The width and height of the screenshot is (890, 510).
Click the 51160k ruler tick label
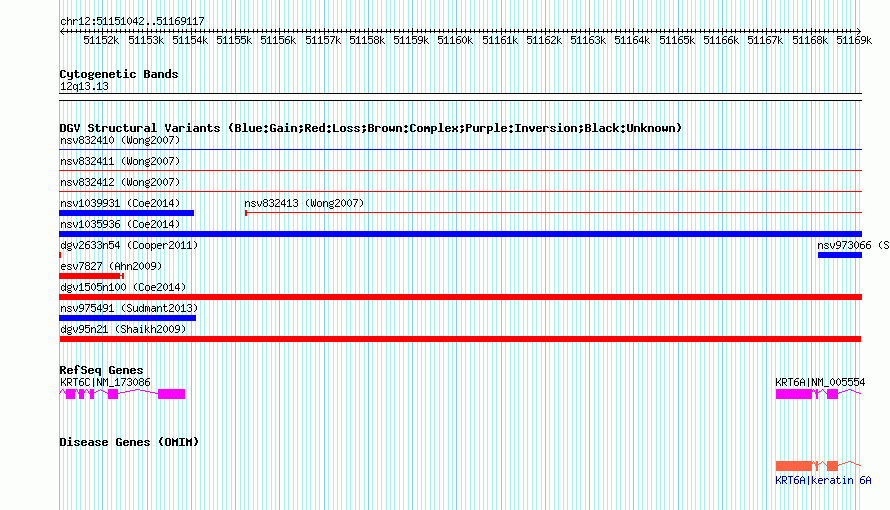455,40
